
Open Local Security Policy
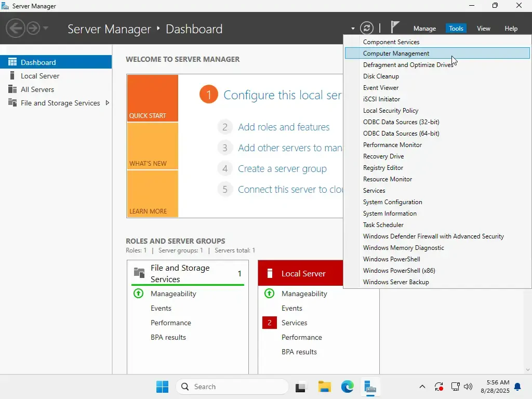pyautogui.click(x=437, y=110)
